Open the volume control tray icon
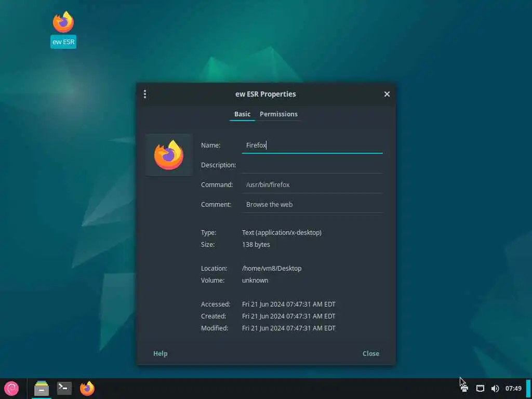This screenshot has height=399, width=532. [495, 389]
